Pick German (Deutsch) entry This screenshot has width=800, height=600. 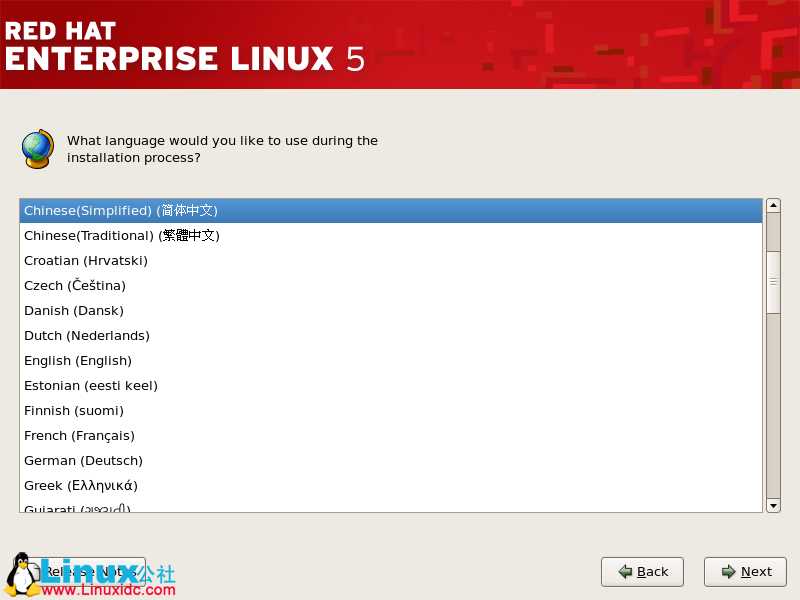click(391, 461)
